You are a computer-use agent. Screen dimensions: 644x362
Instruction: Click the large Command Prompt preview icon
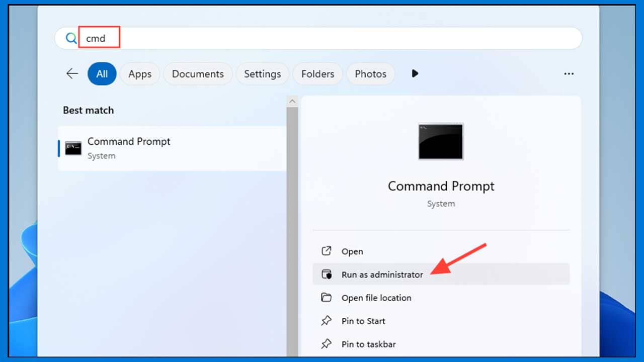(x=441, y=141)
